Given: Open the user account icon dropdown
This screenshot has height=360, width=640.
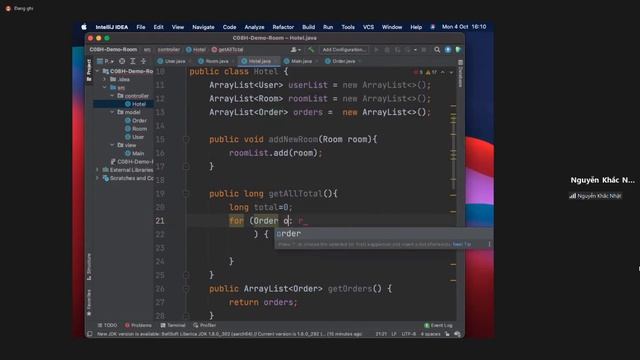Looking at the screenshot, I should pos(295,50).
